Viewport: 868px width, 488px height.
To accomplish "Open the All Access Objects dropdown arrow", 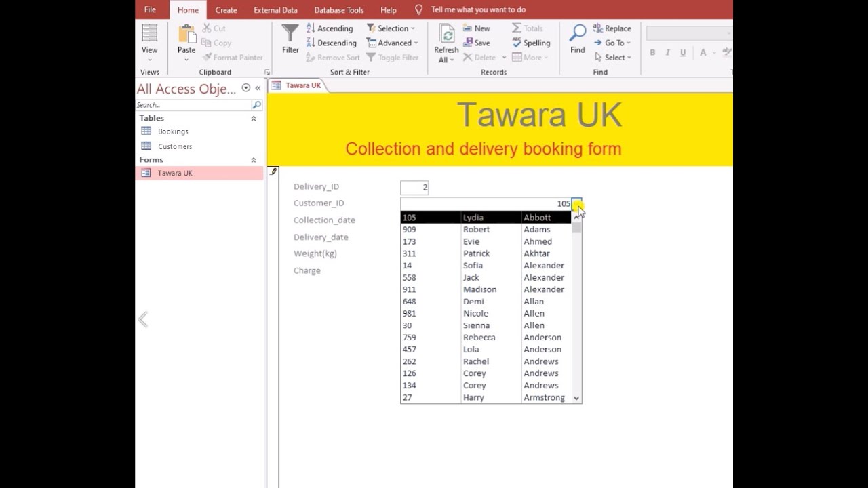I will tap(246, 88).
